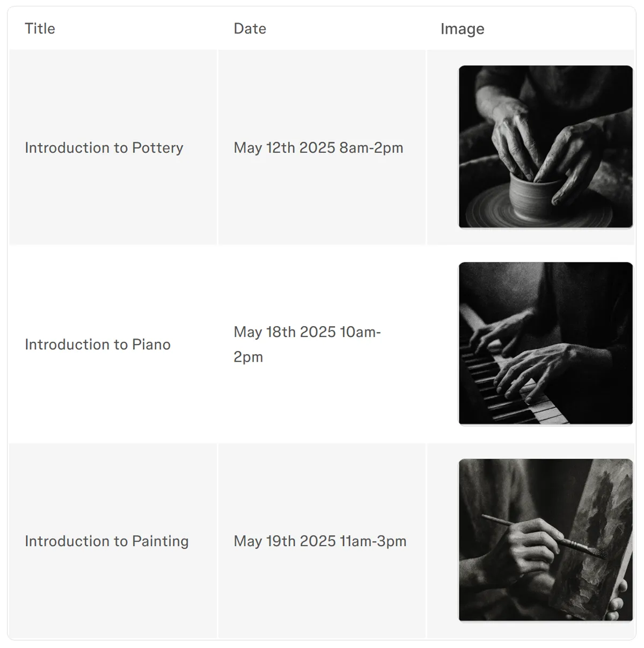Click the canvas in the painting photo
The width and height of the screenshot is (644, 648).
click(601, 515)
